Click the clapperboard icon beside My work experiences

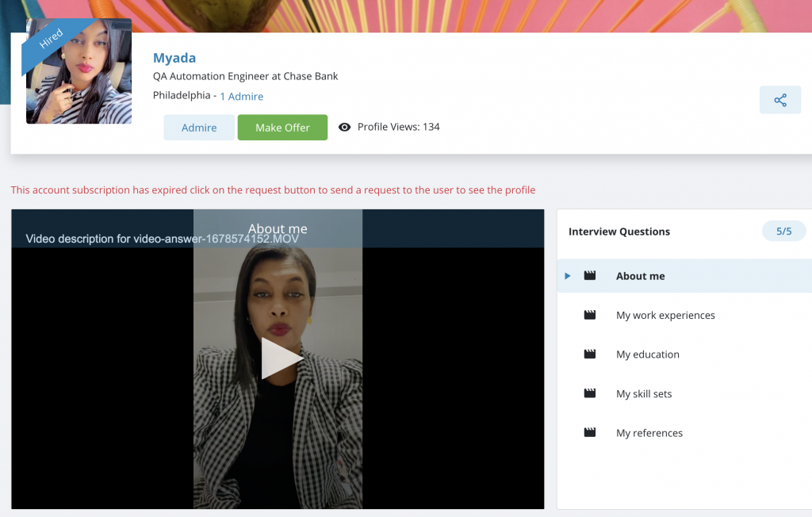coord(590,315)
